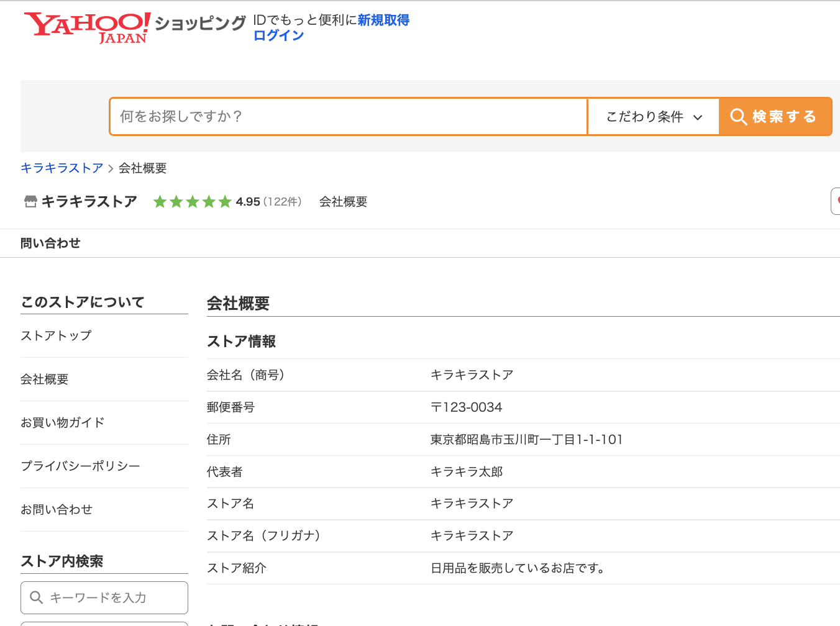
Task: Click the 新規取得 link
Action: (383, 20)
